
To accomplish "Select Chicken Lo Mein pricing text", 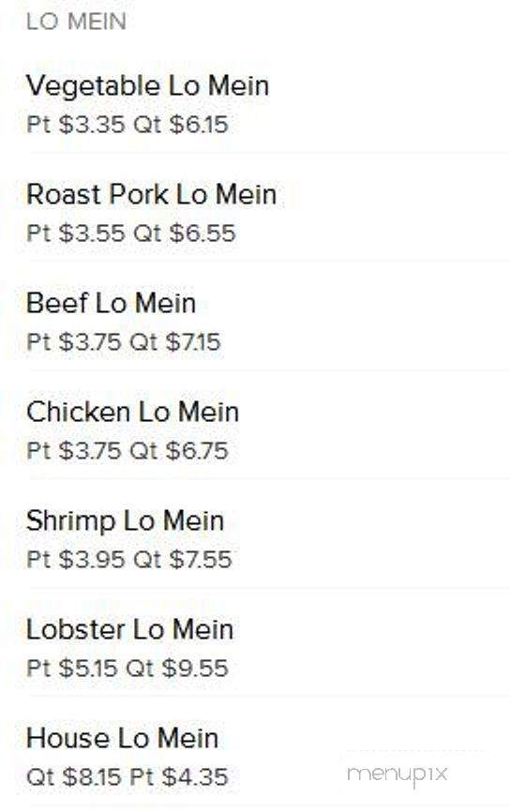I will (127, 450).
